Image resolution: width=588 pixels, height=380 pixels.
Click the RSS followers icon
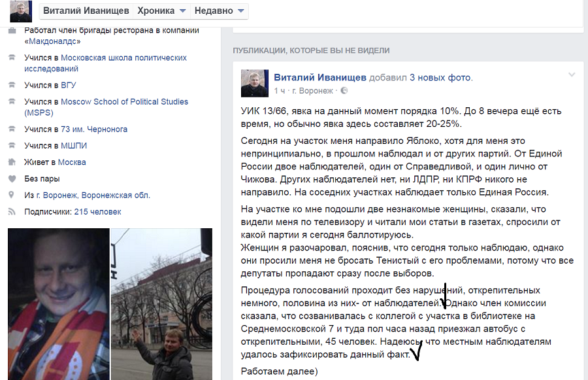(x=12, y=212)
